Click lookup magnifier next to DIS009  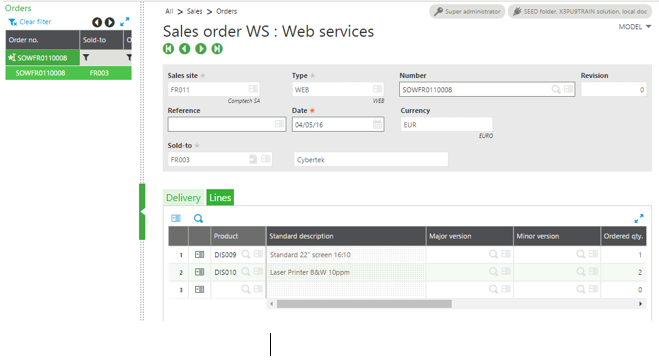(x=246, y=254)
